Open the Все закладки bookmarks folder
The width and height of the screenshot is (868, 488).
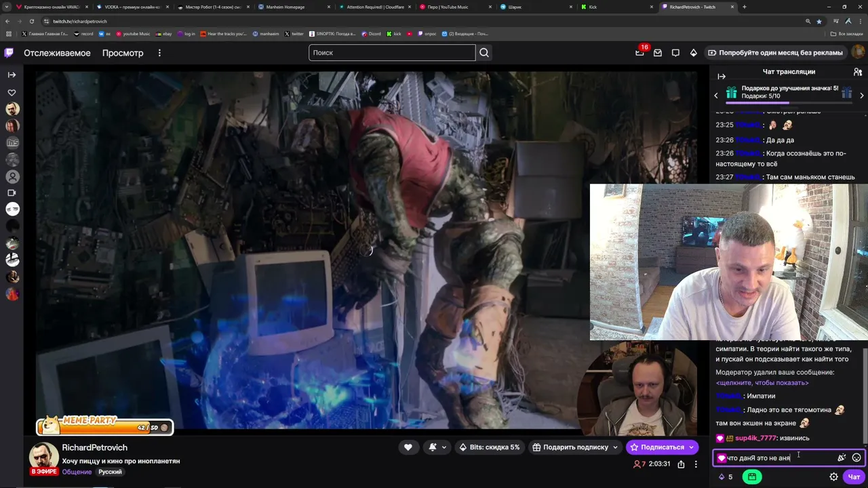pos(848,34)
